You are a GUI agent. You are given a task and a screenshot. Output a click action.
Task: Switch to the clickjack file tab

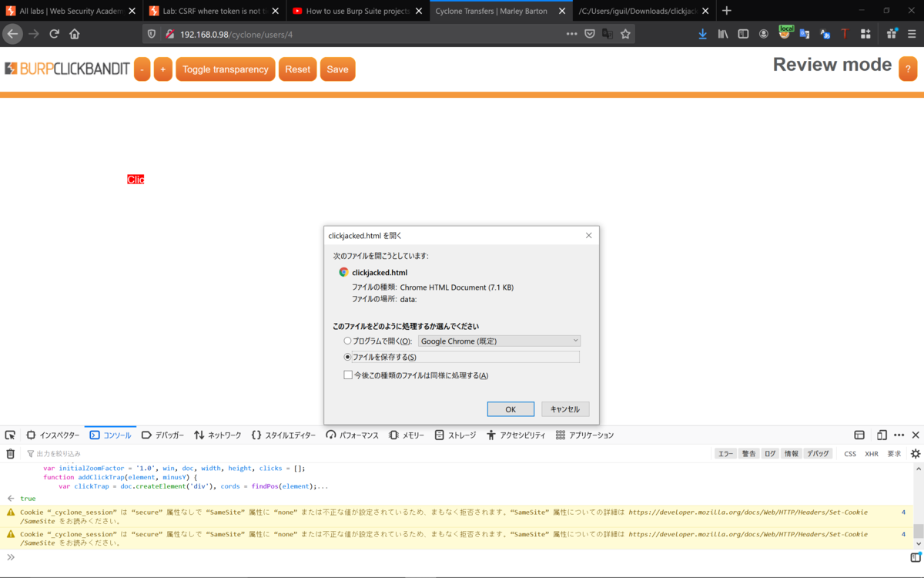(644, 11)
